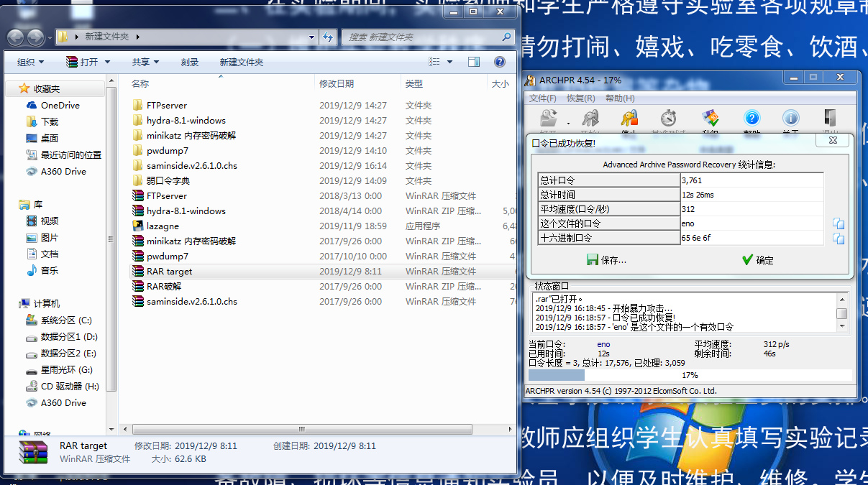This screenshot has width=868, height=485.
Task: Click the Upgrade icon in ARCHPR toolbar
Action: [x=711, y=119]
